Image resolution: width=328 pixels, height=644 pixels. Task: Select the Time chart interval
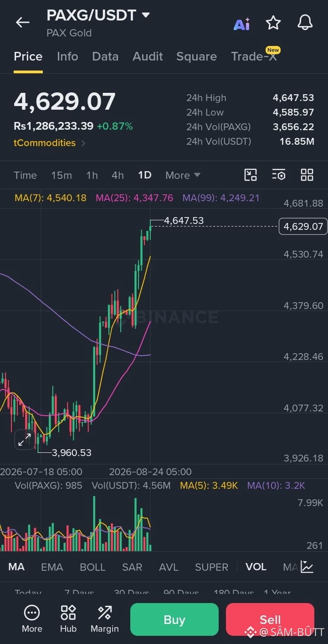pyautogui.click(x=26, y=175)
